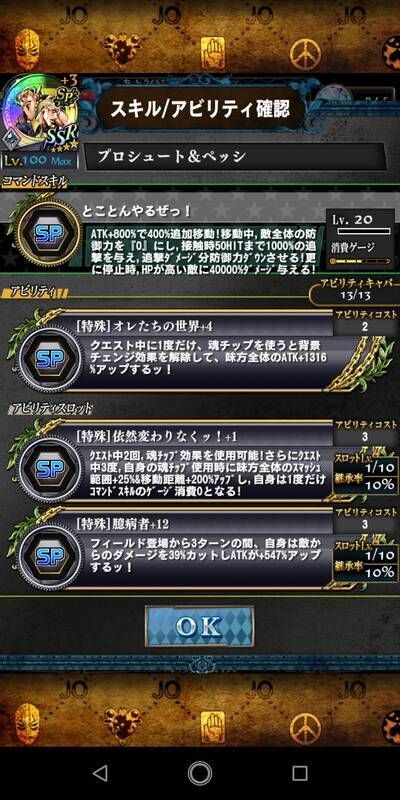Tap the peace symbol icon at bottom
400x800 pixels.
(x=306, y=728)
